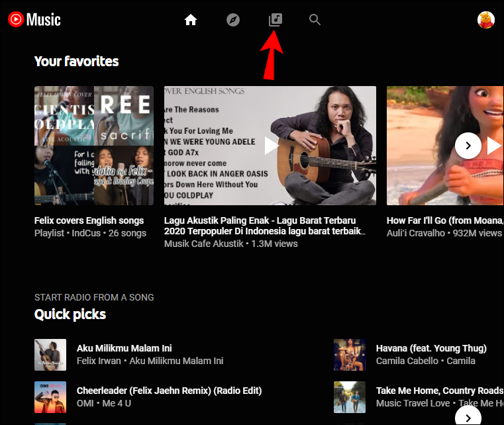Viewport: 504px width, 425px height.
Task: Play Aku Milikmu Malam Ini thumbnail
Action: (x=50, y=355)
